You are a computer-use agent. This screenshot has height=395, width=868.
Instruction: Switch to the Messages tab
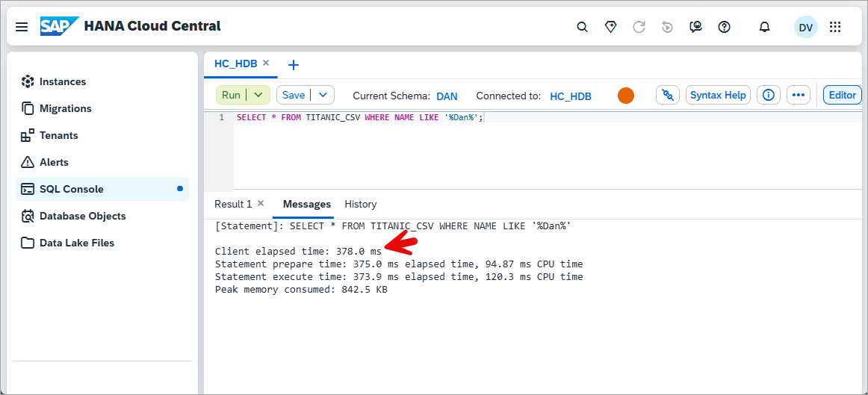tap(307, 204)
